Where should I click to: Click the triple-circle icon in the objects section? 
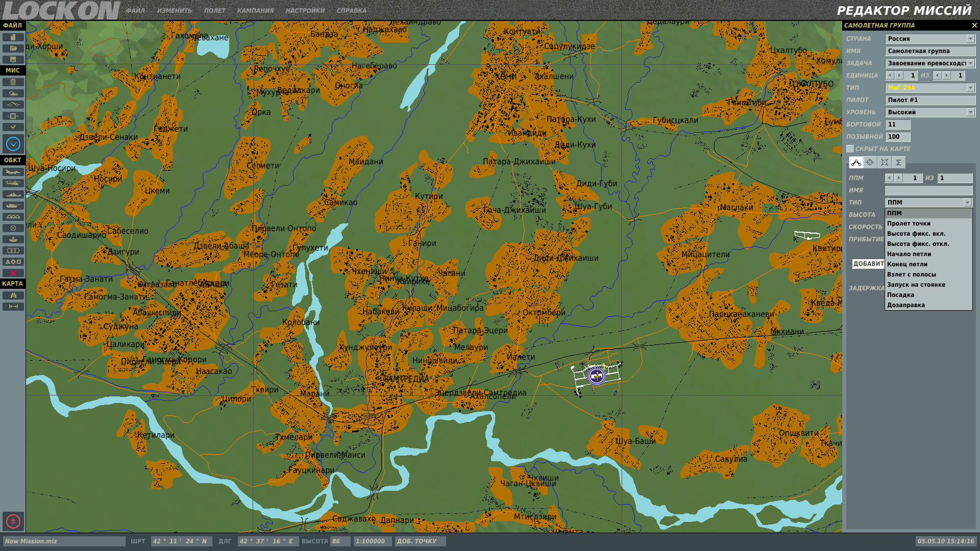(13, 251)
